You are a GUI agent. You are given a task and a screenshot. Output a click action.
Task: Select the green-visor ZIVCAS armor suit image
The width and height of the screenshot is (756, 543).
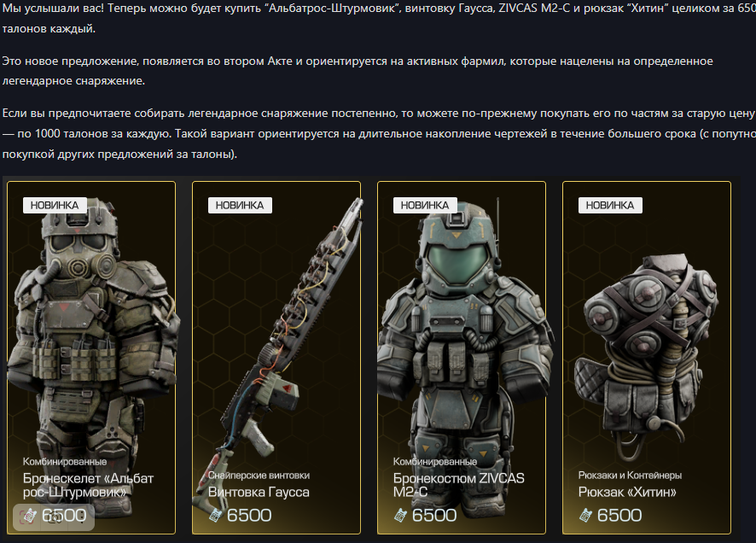[x=462, y=337]
